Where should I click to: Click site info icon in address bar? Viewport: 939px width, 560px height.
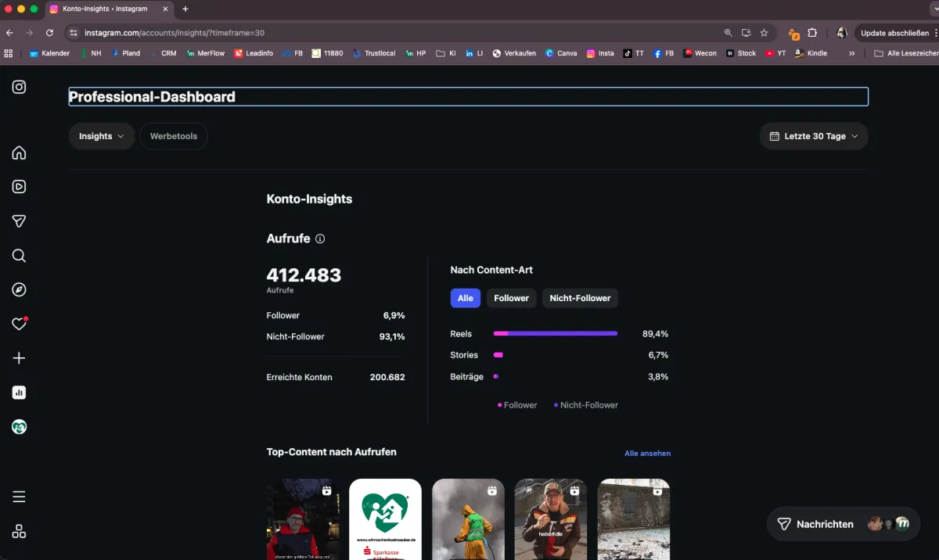[74, 33]
